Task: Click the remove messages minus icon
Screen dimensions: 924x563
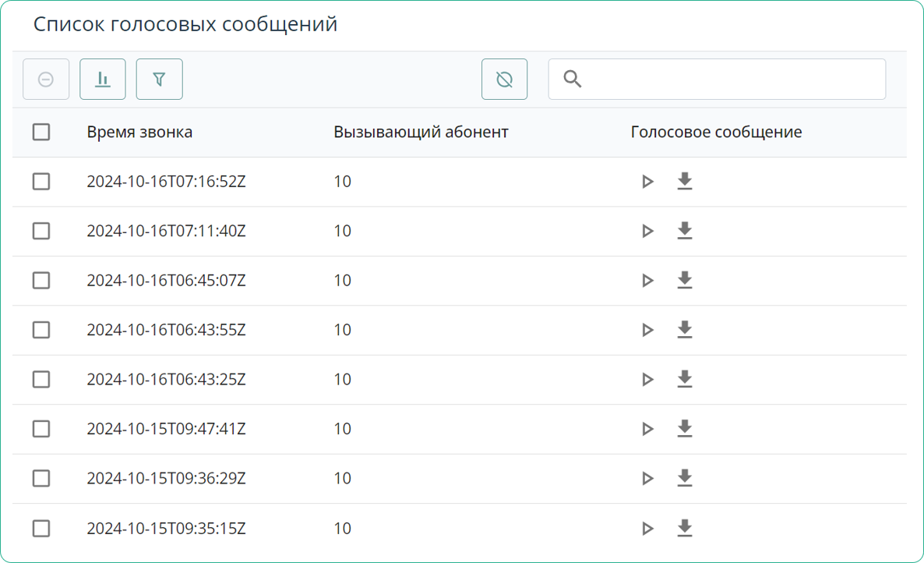Action: [45, 79]
